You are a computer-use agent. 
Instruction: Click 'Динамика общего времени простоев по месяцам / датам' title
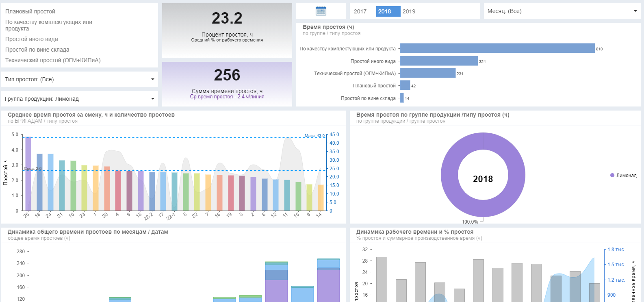click(x=88, y=232)
